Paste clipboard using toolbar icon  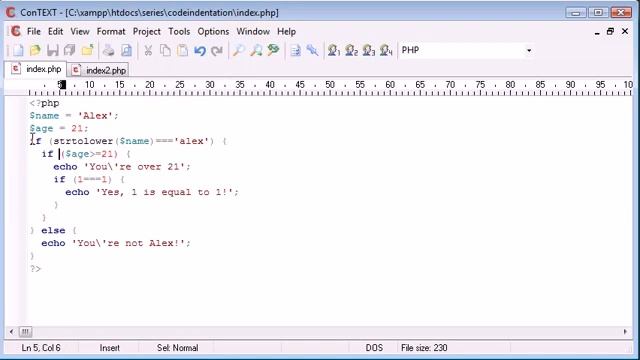[182, 50]
